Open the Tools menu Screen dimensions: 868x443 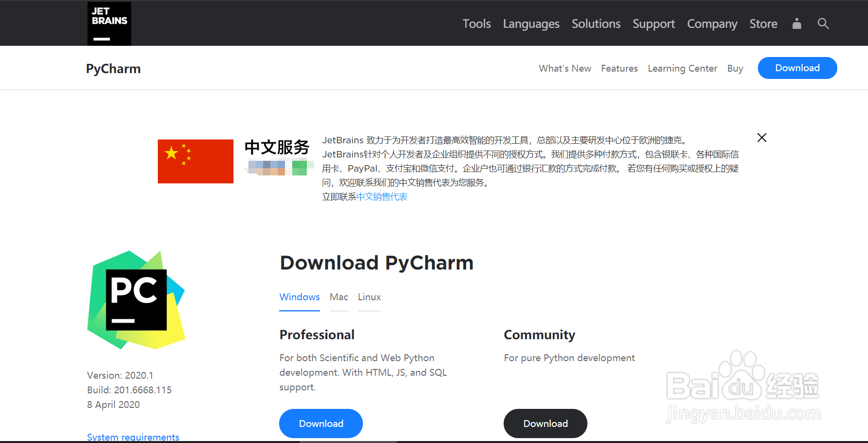click(x=477, y=24)
